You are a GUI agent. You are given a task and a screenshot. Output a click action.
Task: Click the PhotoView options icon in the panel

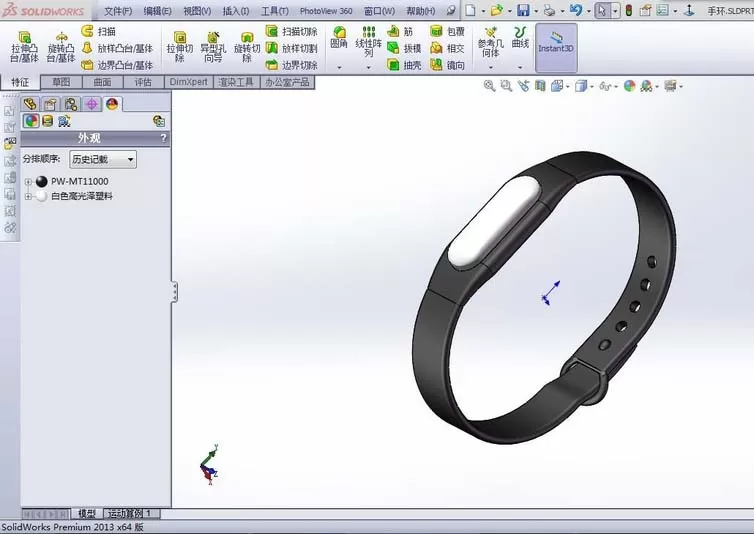click(x=159, y=121)
